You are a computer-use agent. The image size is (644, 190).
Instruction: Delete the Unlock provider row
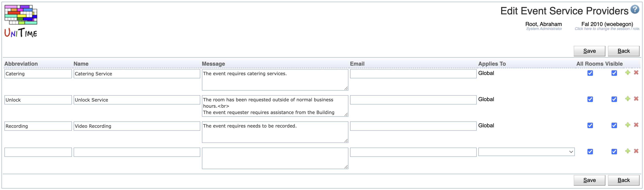pyautogui.click(x=636, y=99)
